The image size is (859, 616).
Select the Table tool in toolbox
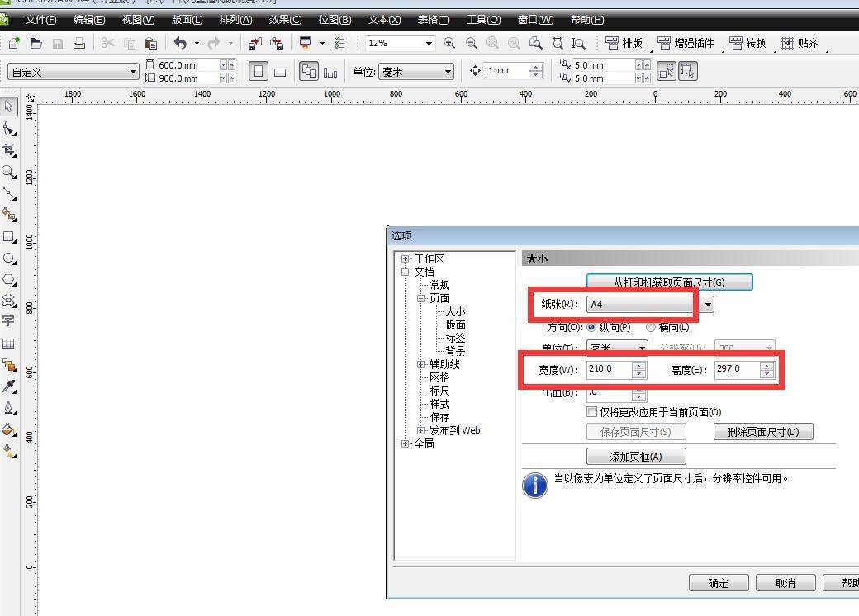point(9,344)
